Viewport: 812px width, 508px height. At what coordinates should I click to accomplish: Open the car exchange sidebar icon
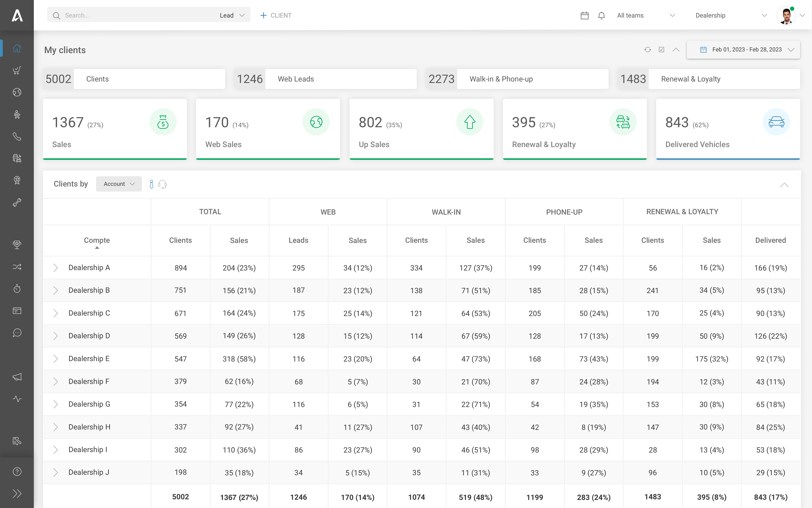pos(17,158)
